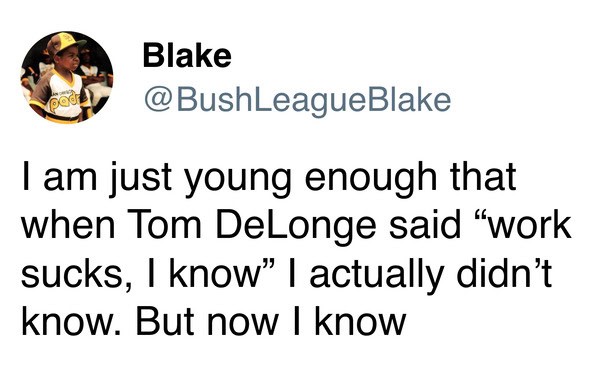Image resolution: width=599 pixels, height=369 pixels.
Task: Open the @BushLeagueBlake handle link
Action: pos(298,102)
